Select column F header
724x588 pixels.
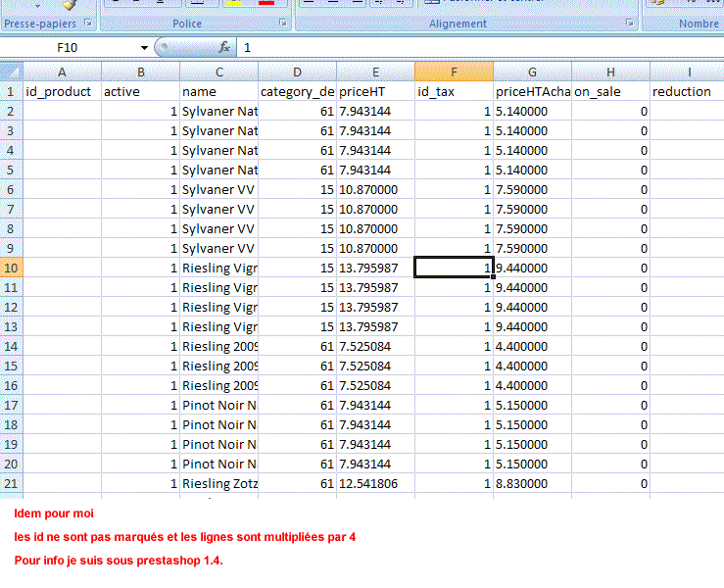click(454, 72)
